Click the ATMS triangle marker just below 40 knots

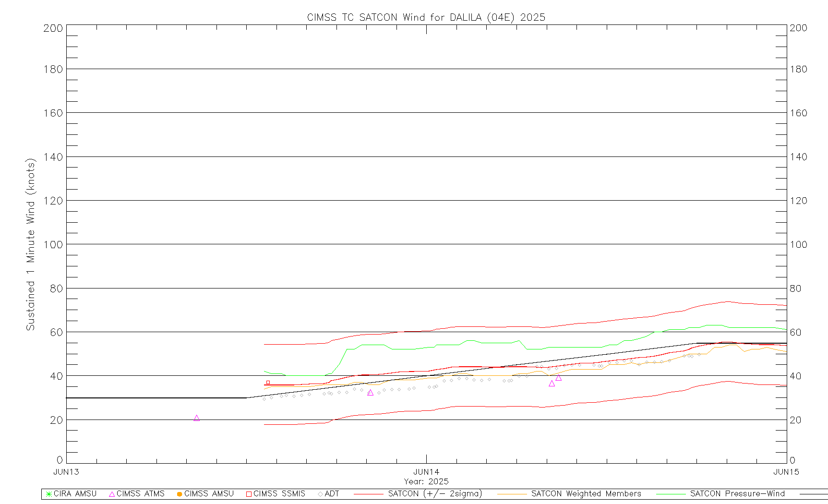(x=558, y=378)
